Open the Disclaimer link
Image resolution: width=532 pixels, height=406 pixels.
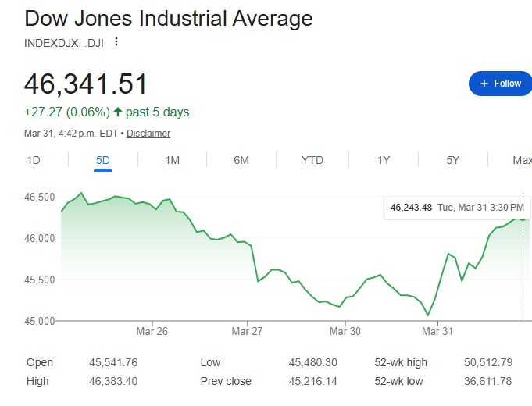tap(148, 134)
